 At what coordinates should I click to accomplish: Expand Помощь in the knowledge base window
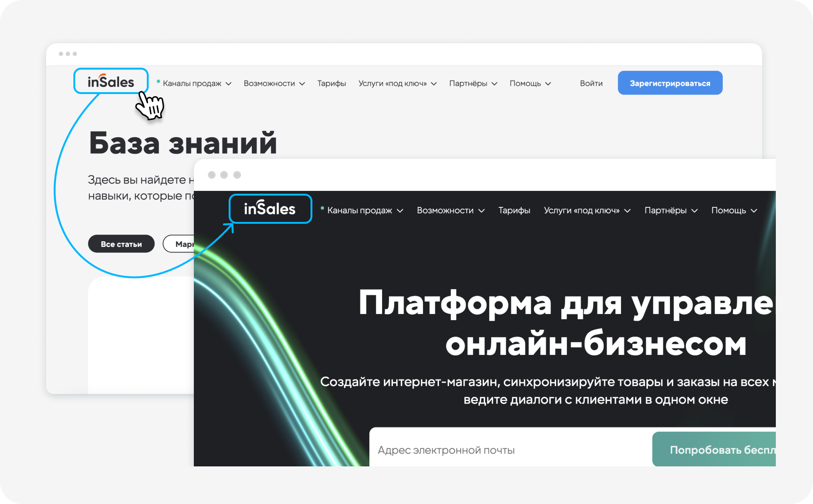pos(530,83)
